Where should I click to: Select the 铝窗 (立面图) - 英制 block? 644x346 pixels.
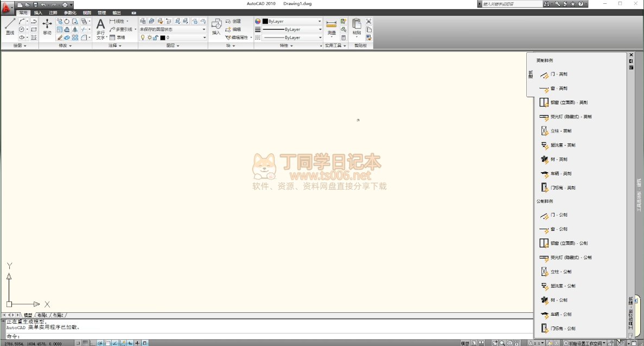point(565,103)
